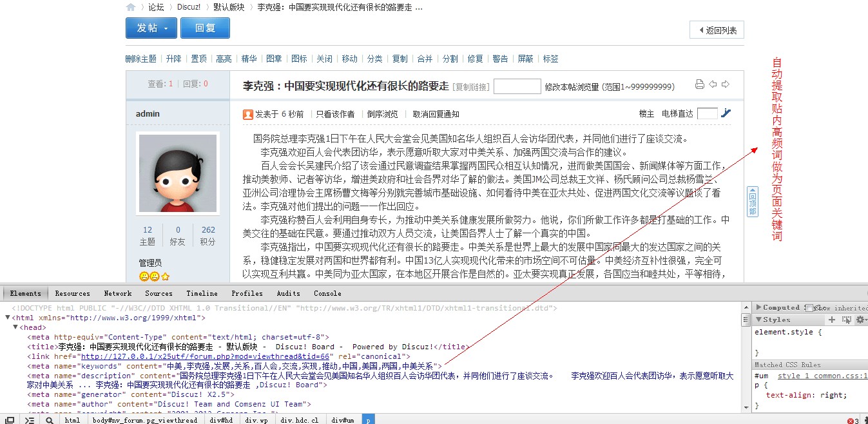This screenshot has width=868, height=424.
Task: Click the Elements panel scrollbar down arrow
Action: pyautogui.click(x=747, y=408)
